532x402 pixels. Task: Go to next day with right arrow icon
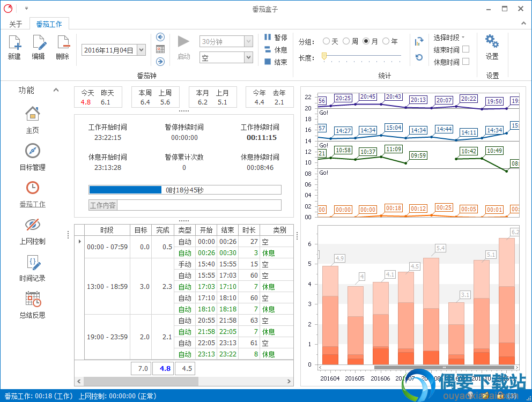pyautogui.click(x=160, y=62)
